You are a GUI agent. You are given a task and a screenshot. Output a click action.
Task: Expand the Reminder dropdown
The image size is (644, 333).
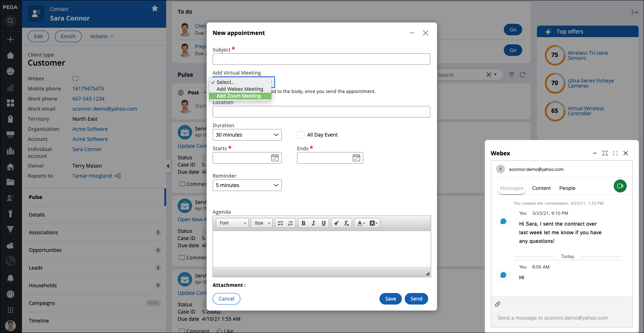coord(247,185)
